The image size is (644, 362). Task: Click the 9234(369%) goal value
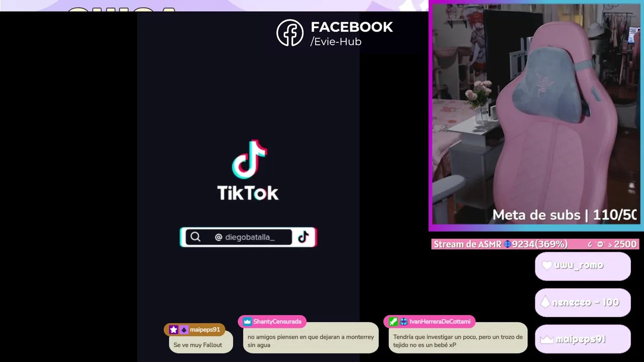coord(539,244)
